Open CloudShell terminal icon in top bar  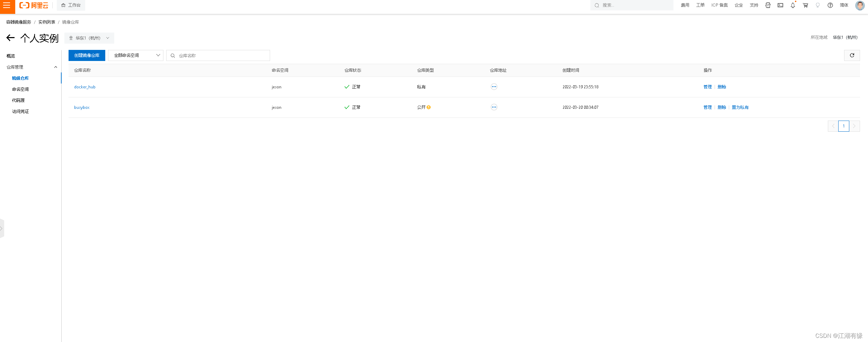click(x=780, y=5)
